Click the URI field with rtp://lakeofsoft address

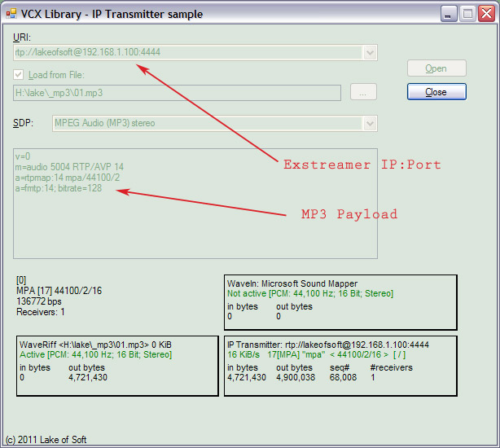point(195,52)
